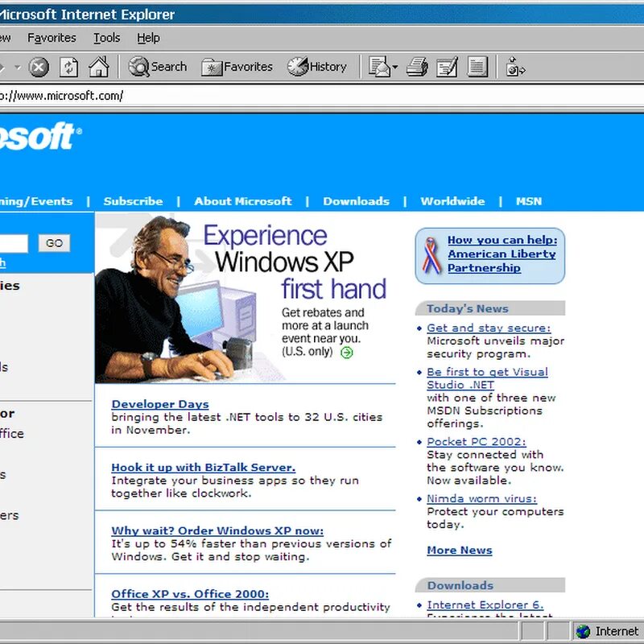644x644 pixels.
Task: Click the address bar URL field
Action: pos(322,96)
